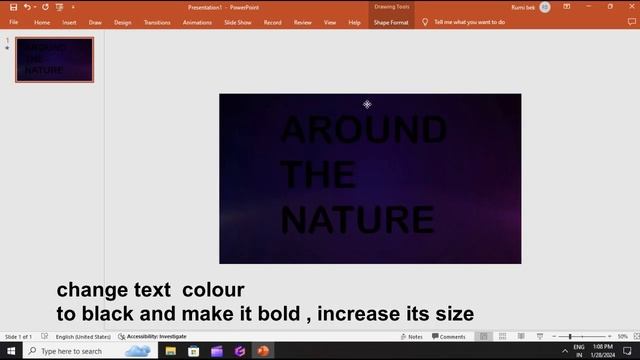Viewport: 640px width, 360px height.
Task: Open the Windows notification center icon
Action: pos(627,351)
